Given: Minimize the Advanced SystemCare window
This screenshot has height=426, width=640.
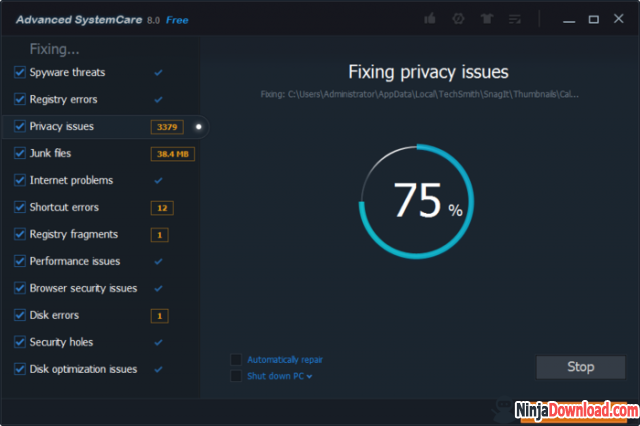Looking at the screenshot, I should [x=569, y=19].
